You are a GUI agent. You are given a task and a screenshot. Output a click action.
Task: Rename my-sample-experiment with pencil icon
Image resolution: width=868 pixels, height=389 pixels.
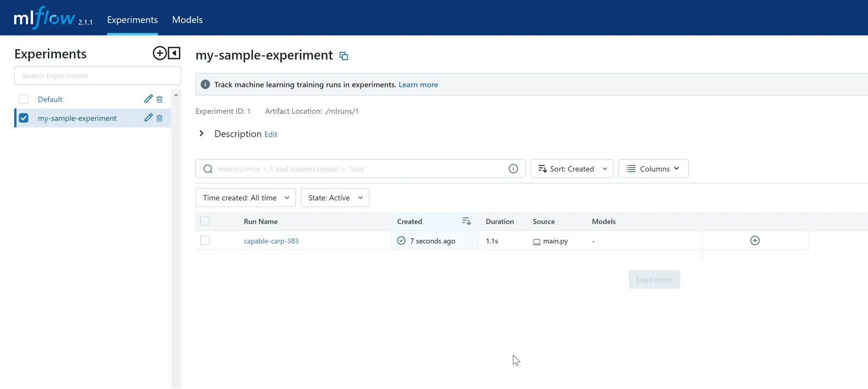(x=148, y=118)
